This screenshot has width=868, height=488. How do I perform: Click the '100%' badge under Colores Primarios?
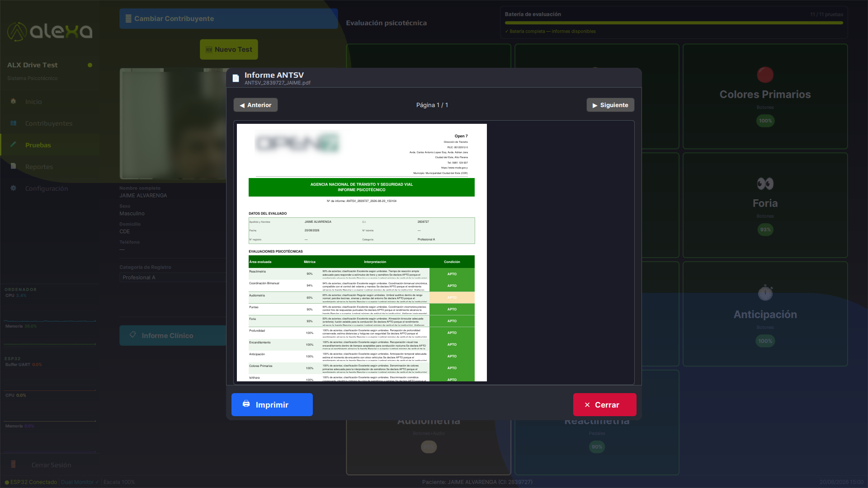pos(765,121)
